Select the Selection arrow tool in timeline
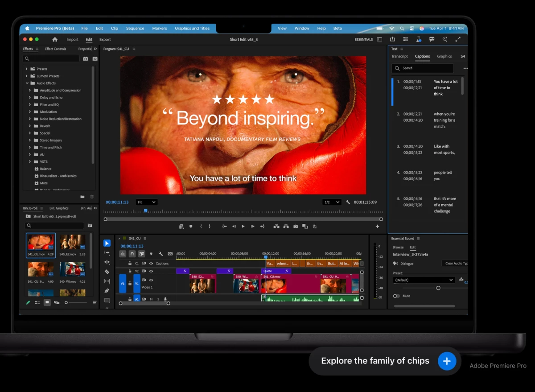This screenshot has width=535, height=392. pos(107,243)
